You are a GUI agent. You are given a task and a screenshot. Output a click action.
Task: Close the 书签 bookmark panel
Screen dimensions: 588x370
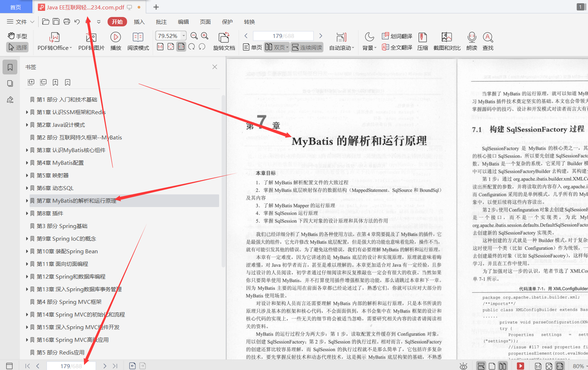pos(215,67)
